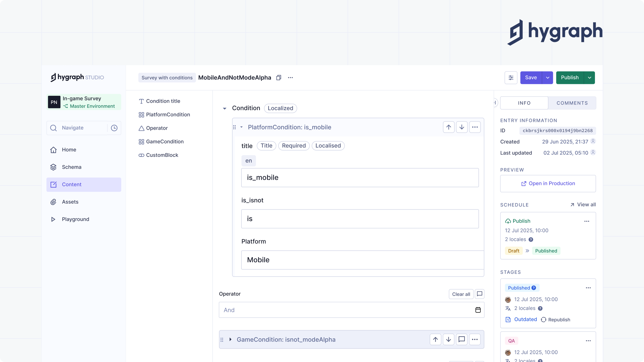Select the en locale tag

(249, 161)
